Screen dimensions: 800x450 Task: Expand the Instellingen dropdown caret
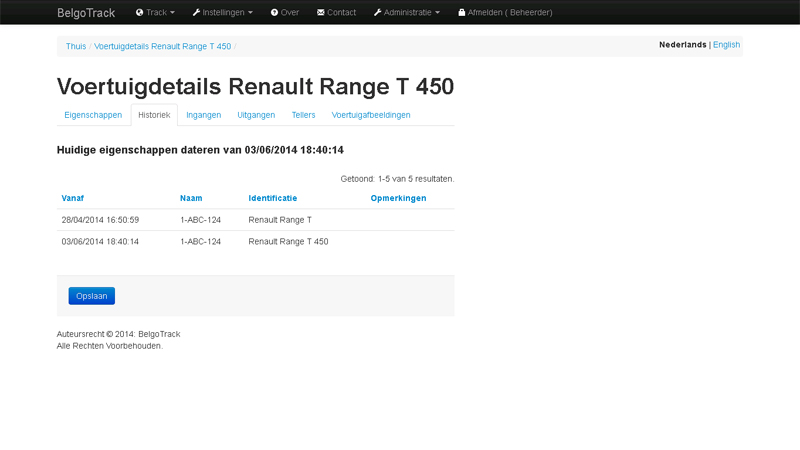(x=250, y=13)
